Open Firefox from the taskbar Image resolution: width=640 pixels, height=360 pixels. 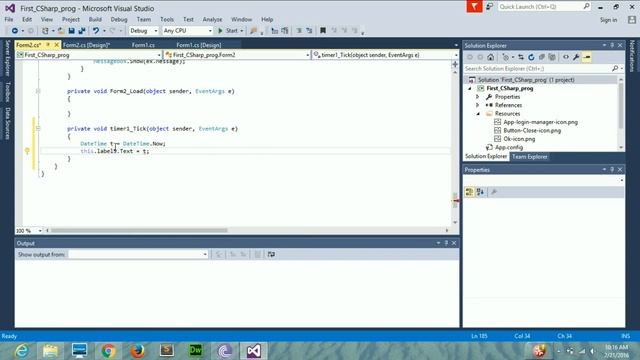coord(138,351)
